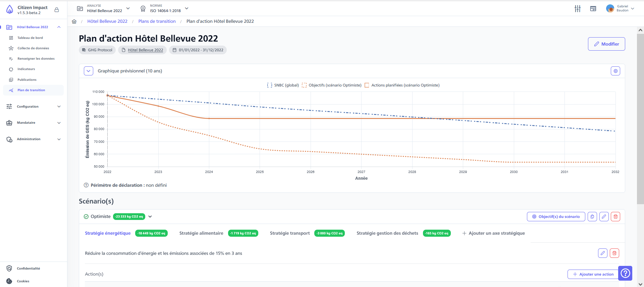Click the Publications sidebar icon
This screenshot has height=287, width=644.
11,80
